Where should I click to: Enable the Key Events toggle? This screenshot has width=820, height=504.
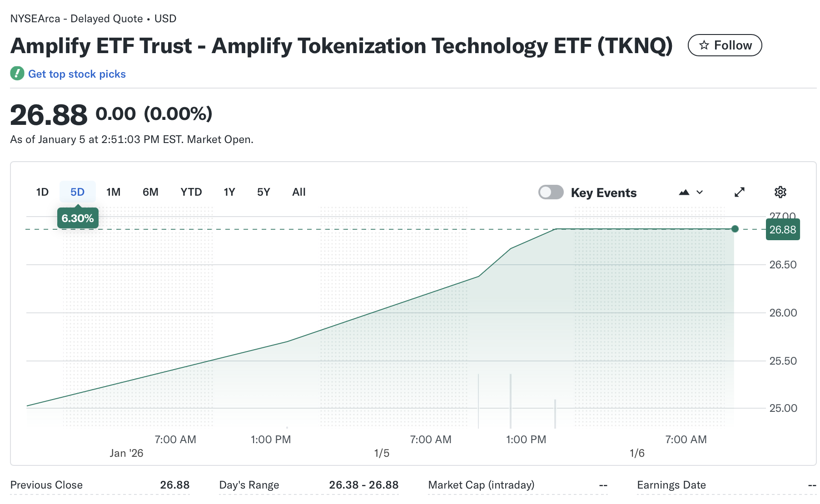(x=551, y=192)
